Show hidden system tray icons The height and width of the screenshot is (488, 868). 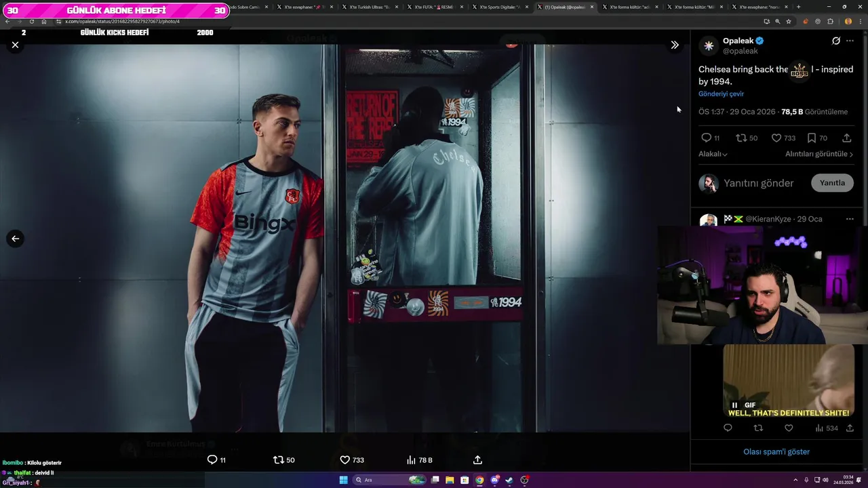click(797, 480)
